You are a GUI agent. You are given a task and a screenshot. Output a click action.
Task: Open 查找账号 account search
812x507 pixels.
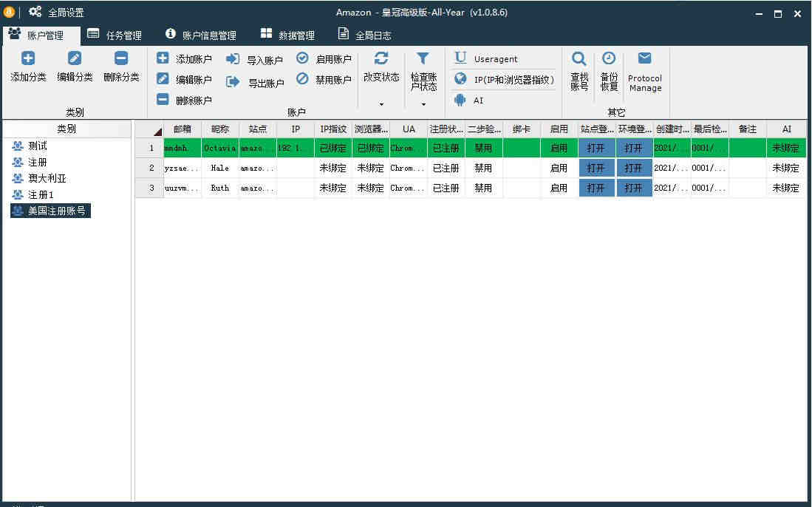pyautogui.click(x=579, y=72)
